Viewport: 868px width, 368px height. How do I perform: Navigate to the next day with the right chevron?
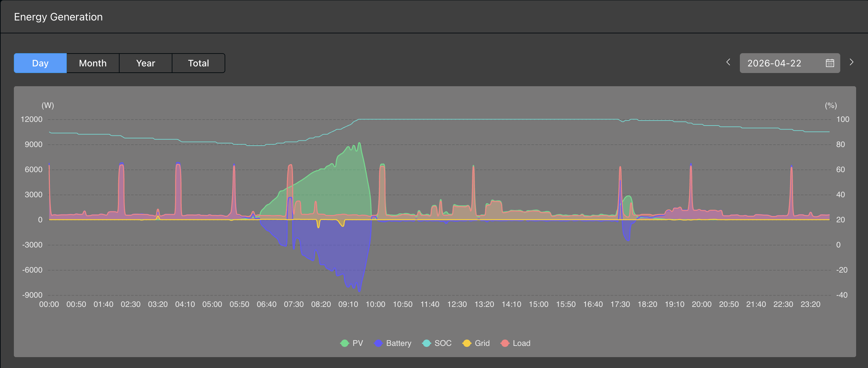click(x=851, y=62)
